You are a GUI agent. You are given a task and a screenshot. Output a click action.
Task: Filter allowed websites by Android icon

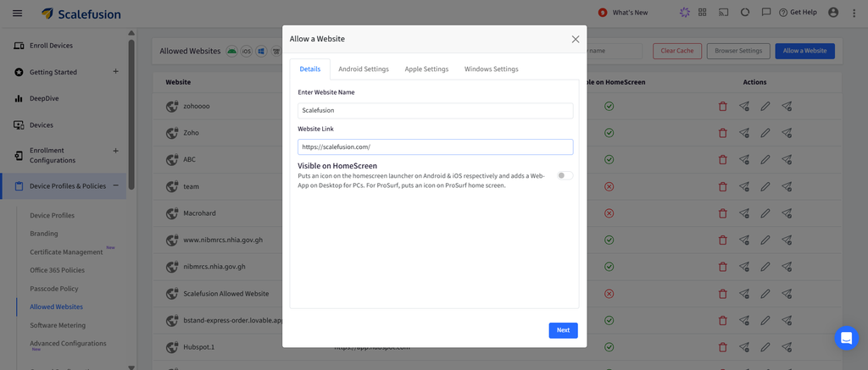tap(232, 51)
